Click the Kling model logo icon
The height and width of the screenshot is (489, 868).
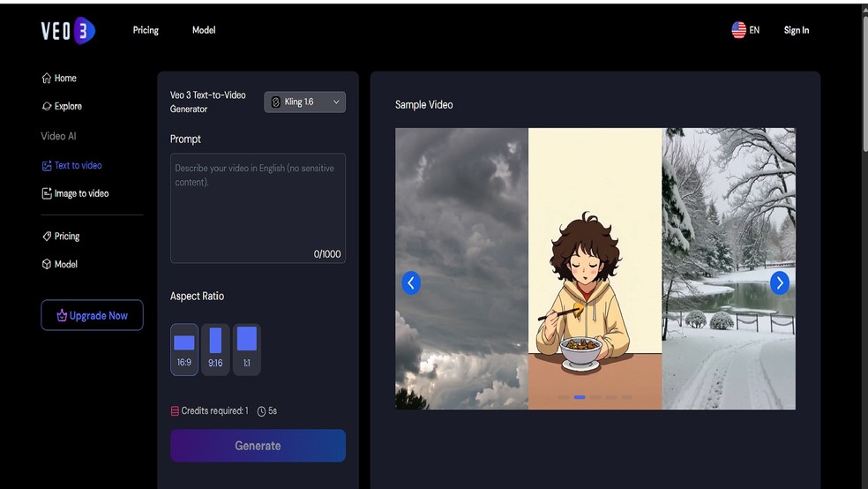276,102
